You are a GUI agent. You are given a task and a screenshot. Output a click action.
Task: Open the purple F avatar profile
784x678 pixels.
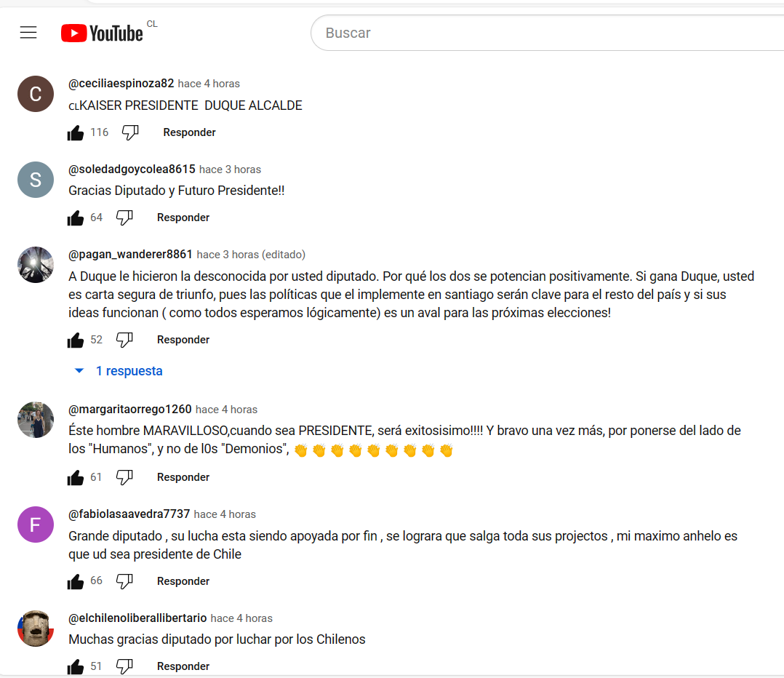pyautogui.click(x=36, y=525)
